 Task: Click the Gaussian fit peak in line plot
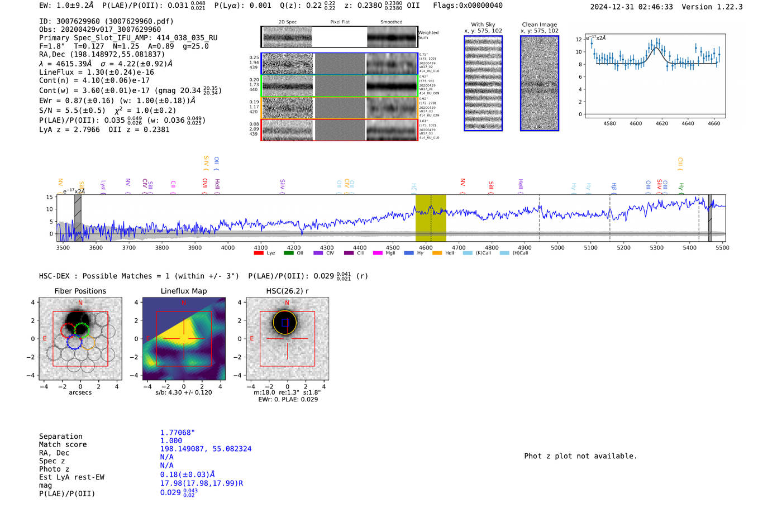657,48
